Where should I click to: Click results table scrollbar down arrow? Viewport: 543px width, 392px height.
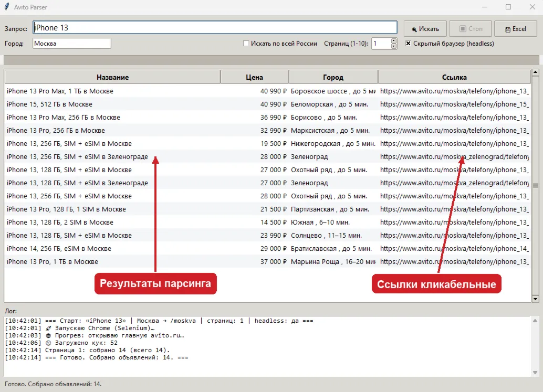[x=535, y=299]
